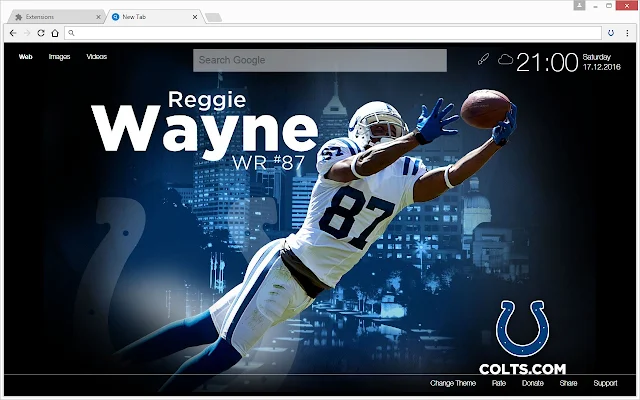
Task: Select the New Tab tab
Action: [x=153, y=17]
